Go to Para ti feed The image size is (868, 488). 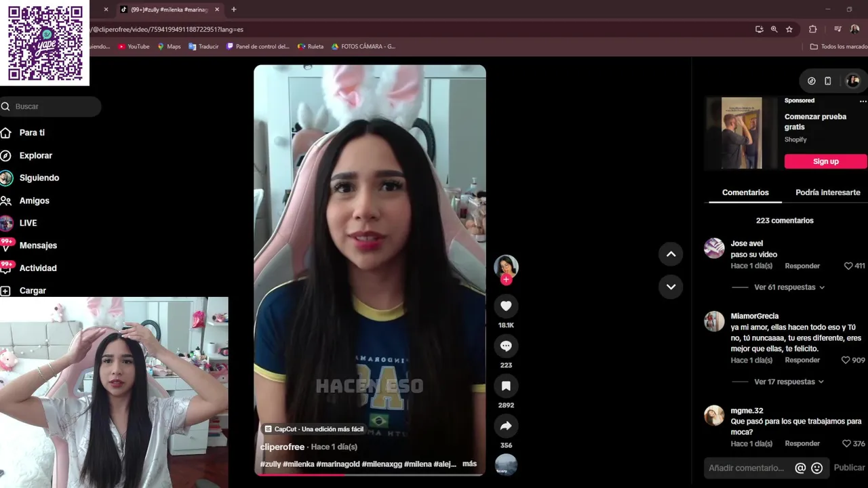point(32,133)
